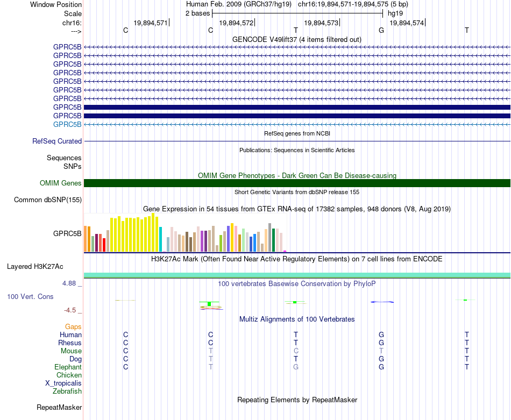Click the green PhyloP conservation peak under second C
The image size is (511, 420).
tap(209, 304)
